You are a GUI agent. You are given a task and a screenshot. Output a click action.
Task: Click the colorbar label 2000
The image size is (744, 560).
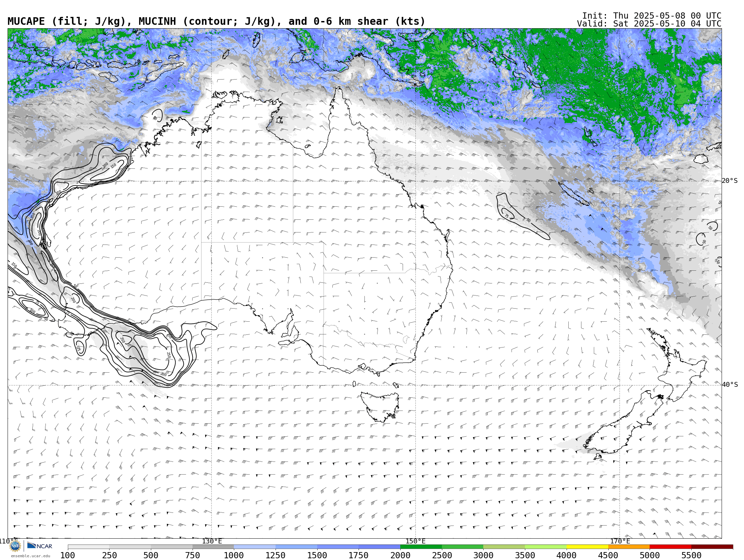click(400, 556)
